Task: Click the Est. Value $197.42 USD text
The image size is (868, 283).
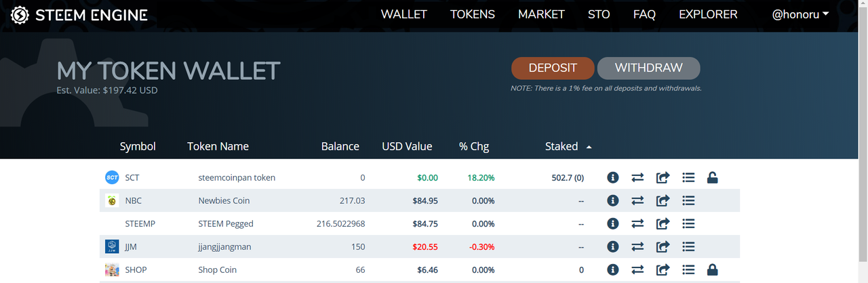Action: pos(107,89)
